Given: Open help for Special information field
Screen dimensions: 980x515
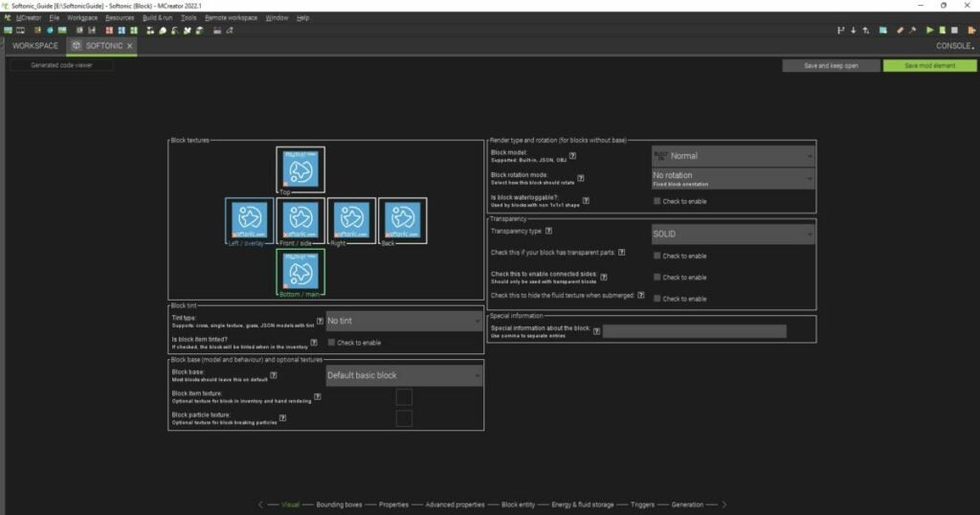Looking at the screenshot, I should coord(597,331).
